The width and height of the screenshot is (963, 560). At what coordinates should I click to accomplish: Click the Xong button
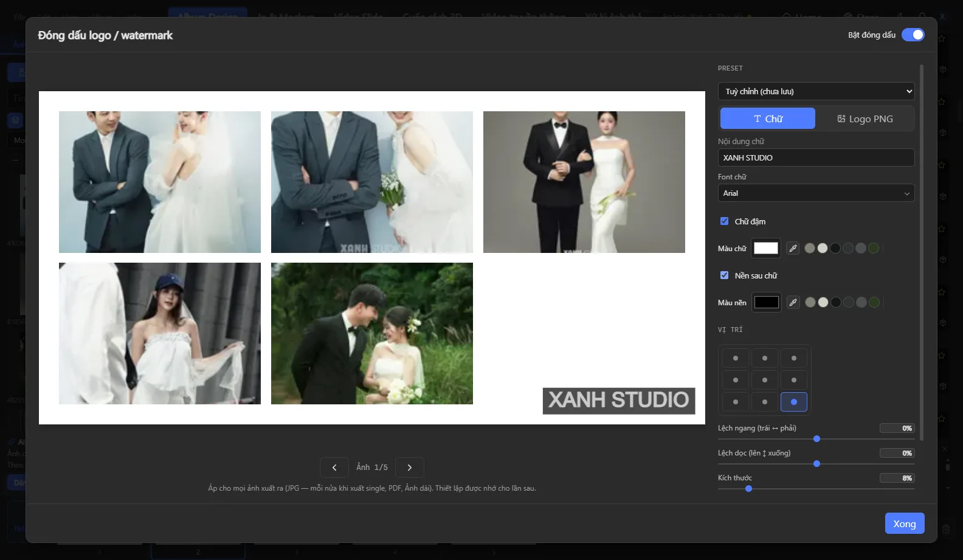click(x=905, y=524)
